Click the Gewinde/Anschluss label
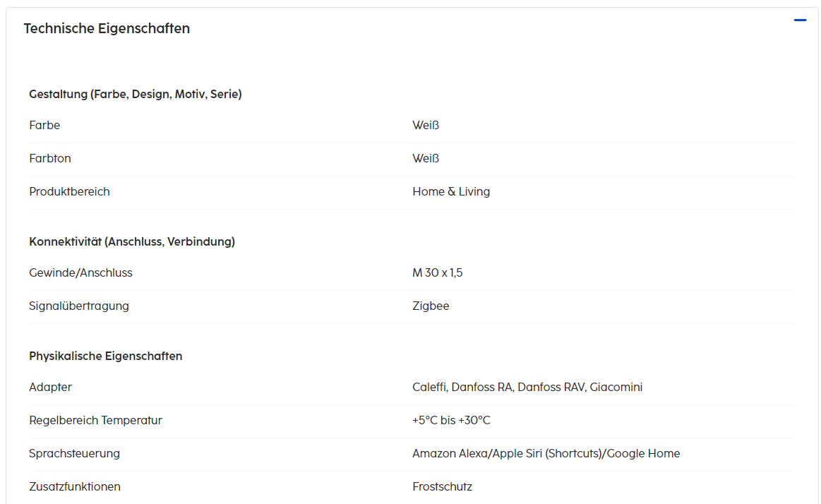Image resolution: width=821 pixels, height=504 pixels. pyautogui.click(x=80, y=272)
